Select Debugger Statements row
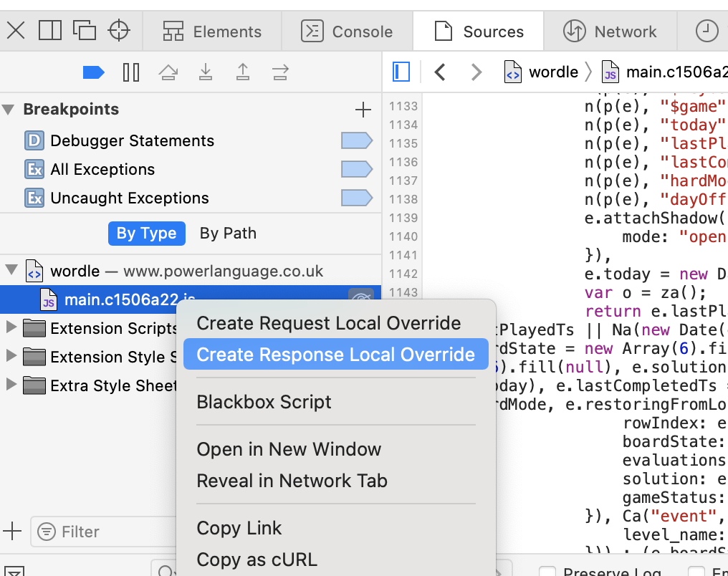 (x=191, y=140)
